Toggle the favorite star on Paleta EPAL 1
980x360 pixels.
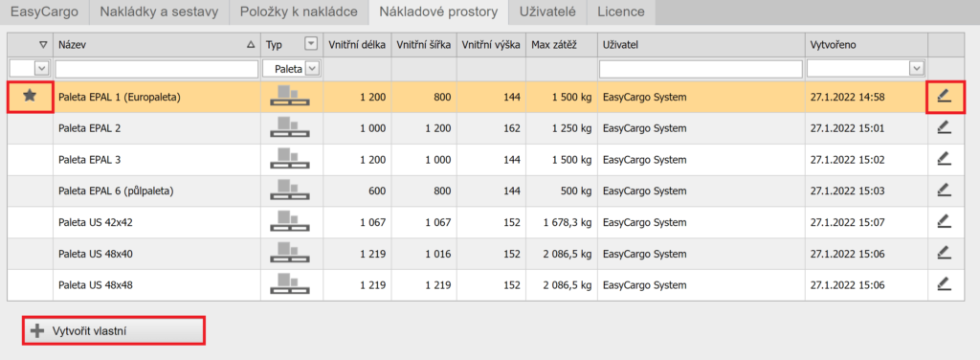tap(30, 97)
